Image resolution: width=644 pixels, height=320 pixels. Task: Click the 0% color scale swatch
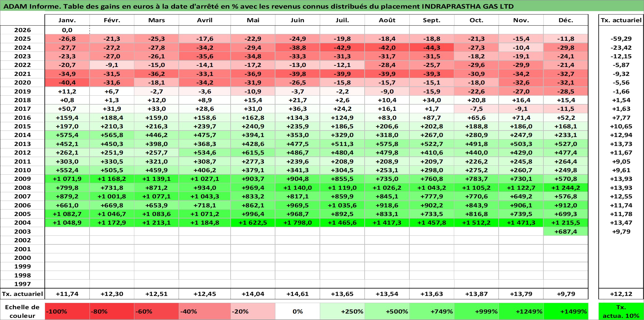point(298,311)
